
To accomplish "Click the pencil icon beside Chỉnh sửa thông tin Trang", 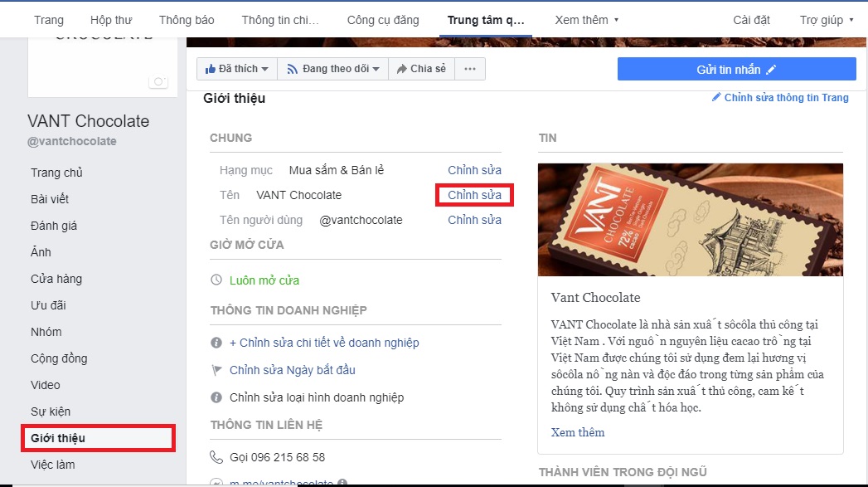I will click(716, 97).
